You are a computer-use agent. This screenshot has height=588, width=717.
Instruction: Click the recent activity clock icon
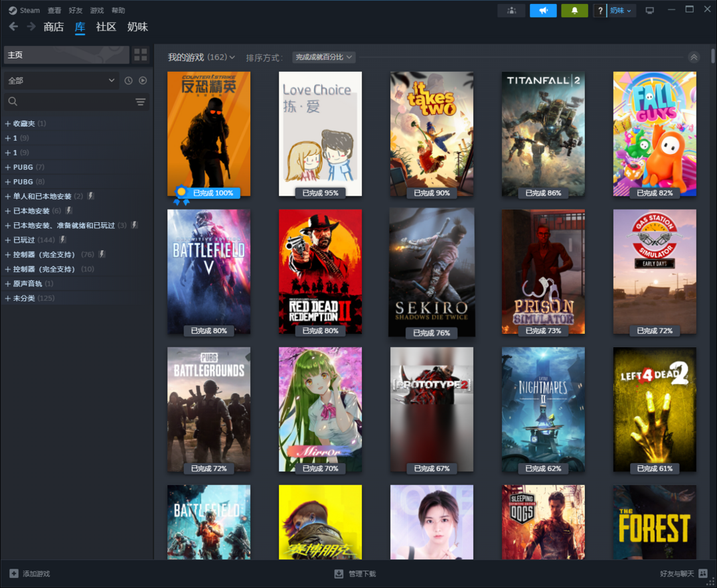pyautogui.click(x=129, y=80)
